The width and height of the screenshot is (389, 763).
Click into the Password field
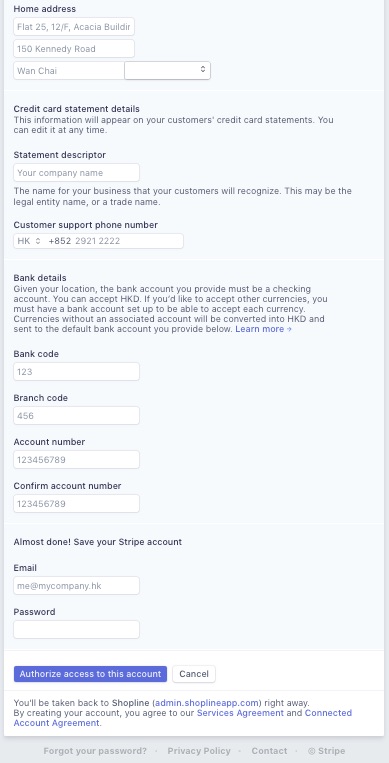tap(76, 630)
